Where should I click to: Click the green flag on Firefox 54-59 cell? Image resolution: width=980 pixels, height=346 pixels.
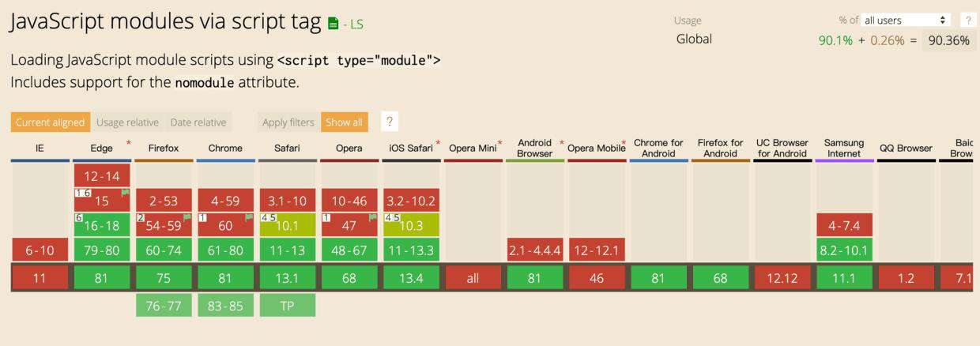187,217
